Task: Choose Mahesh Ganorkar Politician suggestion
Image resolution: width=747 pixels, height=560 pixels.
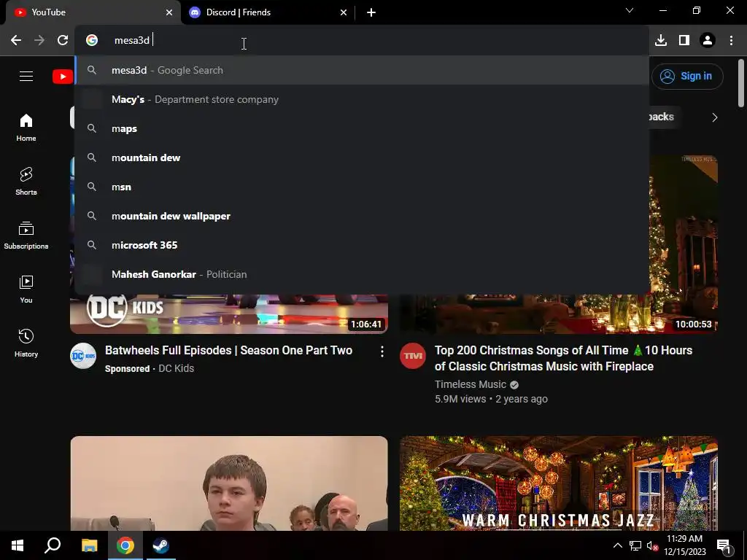Action: coord(362,274)
